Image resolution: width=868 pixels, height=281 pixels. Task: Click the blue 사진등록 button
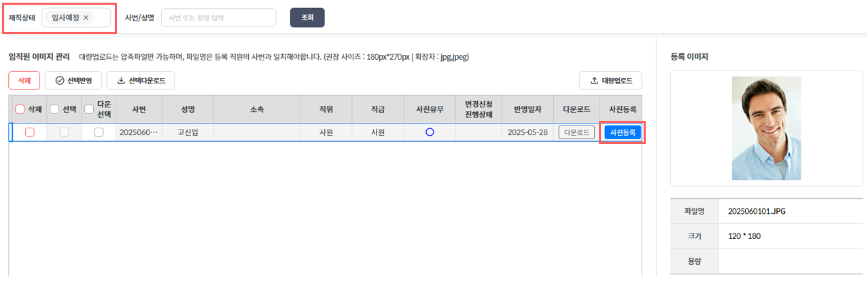[x=623, y=132]
